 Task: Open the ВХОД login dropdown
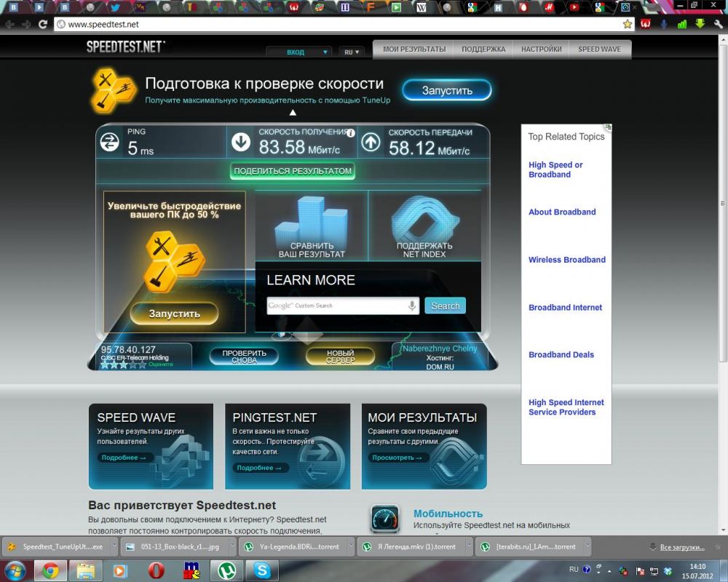tap(298, 52)
